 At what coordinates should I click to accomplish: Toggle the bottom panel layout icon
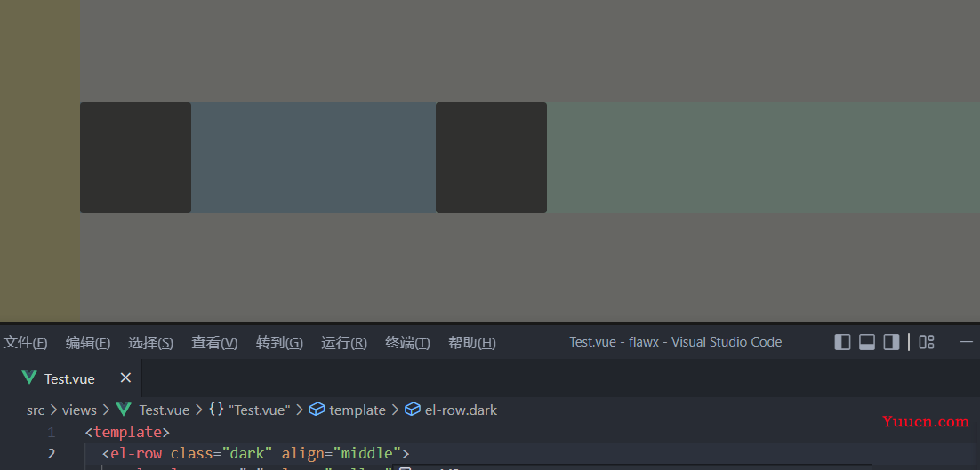(867, 342)
